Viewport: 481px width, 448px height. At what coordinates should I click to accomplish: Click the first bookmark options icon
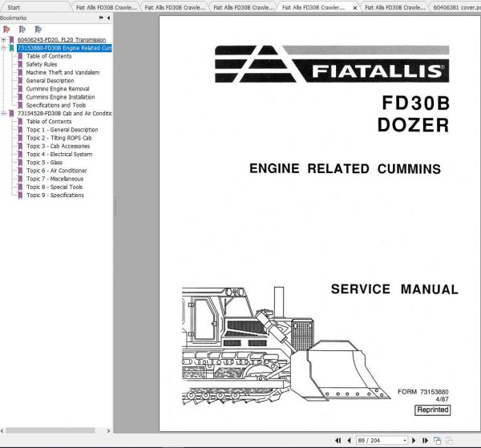tap(6, 30)
